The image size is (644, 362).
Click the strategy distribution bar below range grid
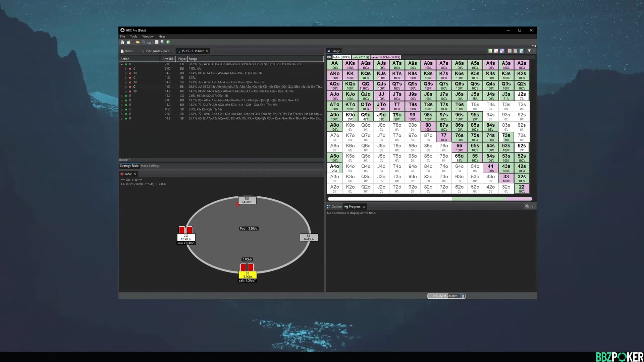coord(429,199)
